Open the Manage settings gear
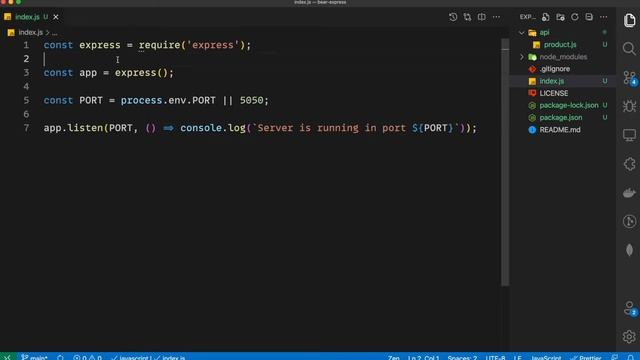Image resolution: width=640 pixels, height=360 pixels. click(x=629, y=337)
